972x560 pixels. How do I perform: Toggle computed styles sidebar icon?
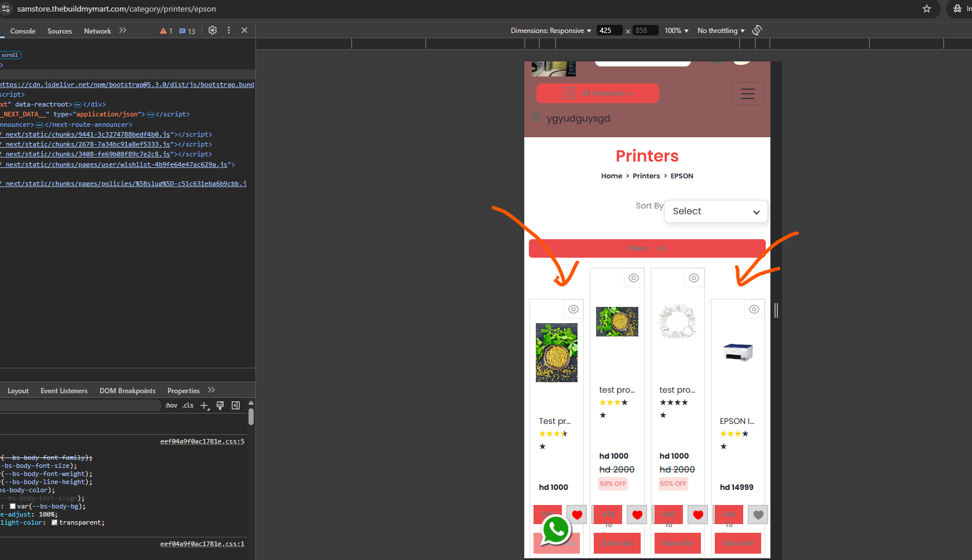tap(236, 405)
